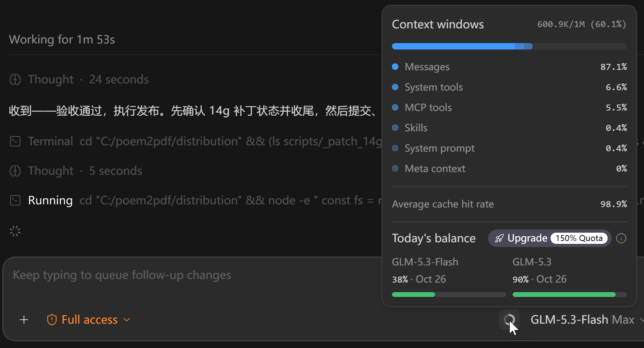The height and width of the screenshot is (348, 644).
Task: Click the System prompt row
Action: point(509,148)
